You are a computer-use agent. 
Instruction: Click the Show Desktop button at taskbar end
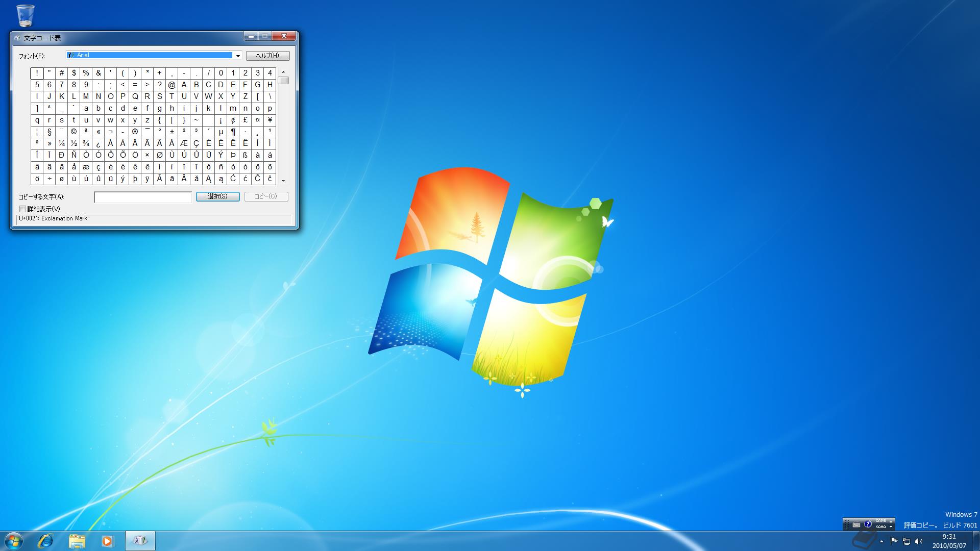[x=976, y=541]
